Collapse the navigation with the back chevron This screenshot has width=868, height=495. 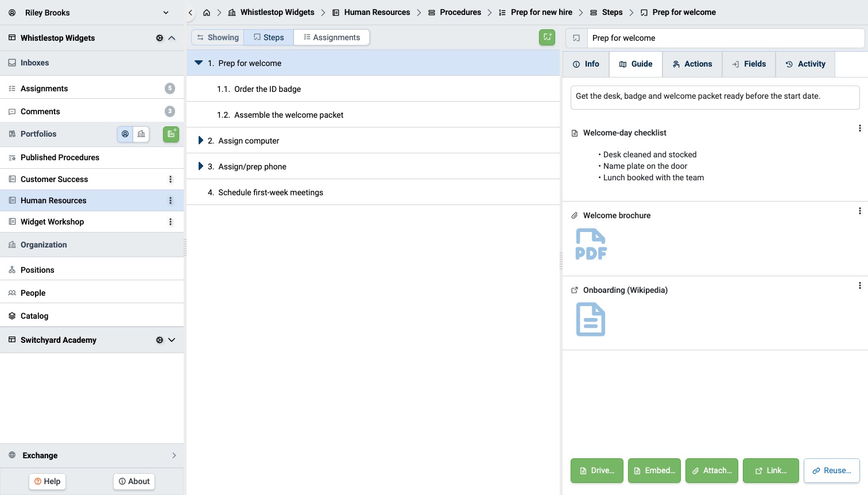pos(191,13)
